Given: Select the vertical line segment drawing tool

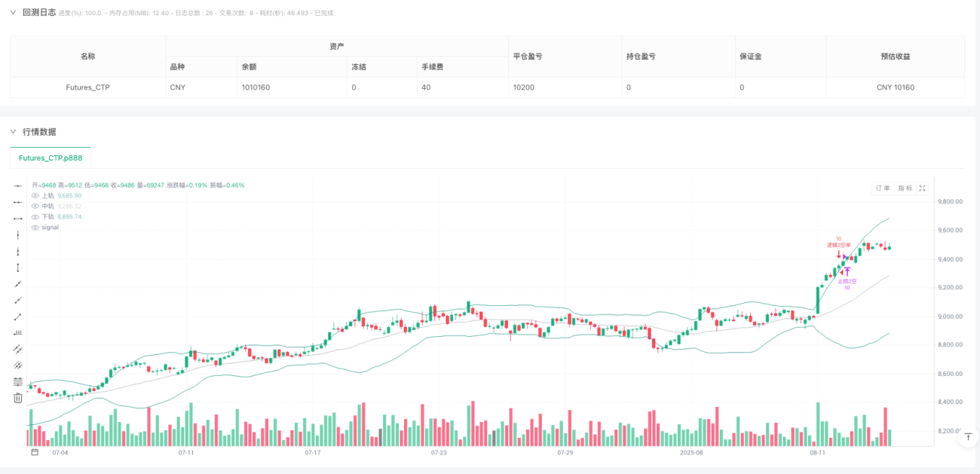Looking at the screenshot, I should [18, 268].
